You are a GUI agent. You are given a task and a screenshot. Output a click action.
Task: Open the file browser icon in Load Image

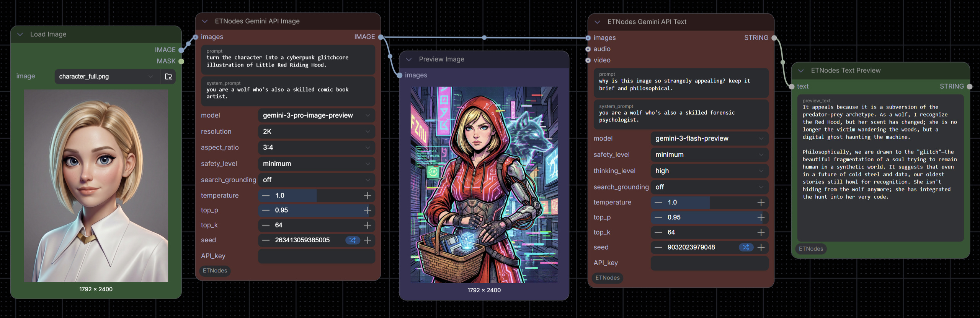pos(168,76)
